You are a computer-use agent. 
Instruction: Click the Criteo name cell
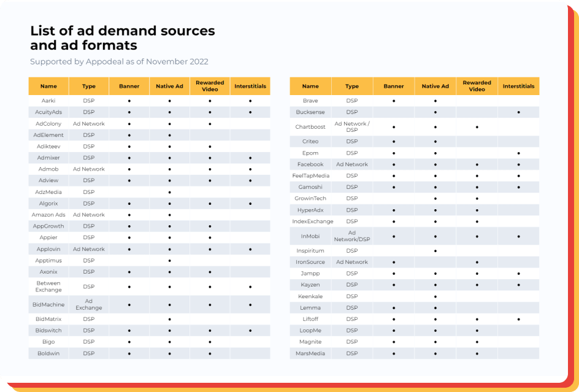(x=310, y=142)
